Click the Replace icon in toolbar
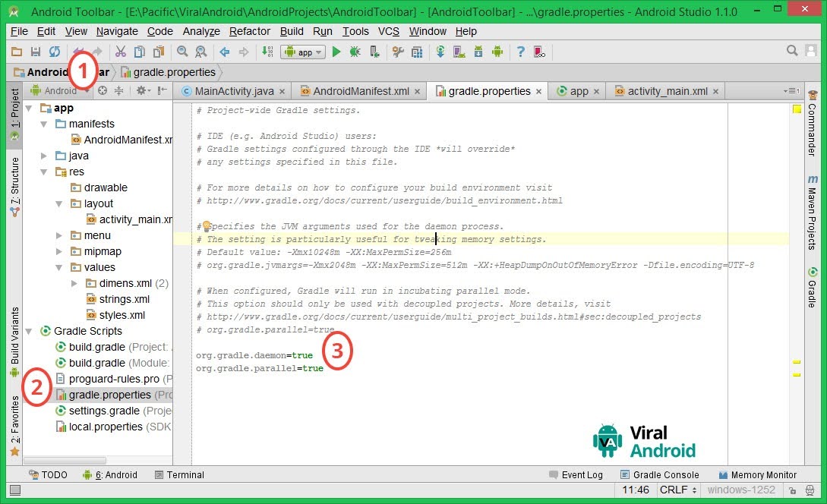The height and width of the screenshot is (504, 827). click(x=201, y=52)
